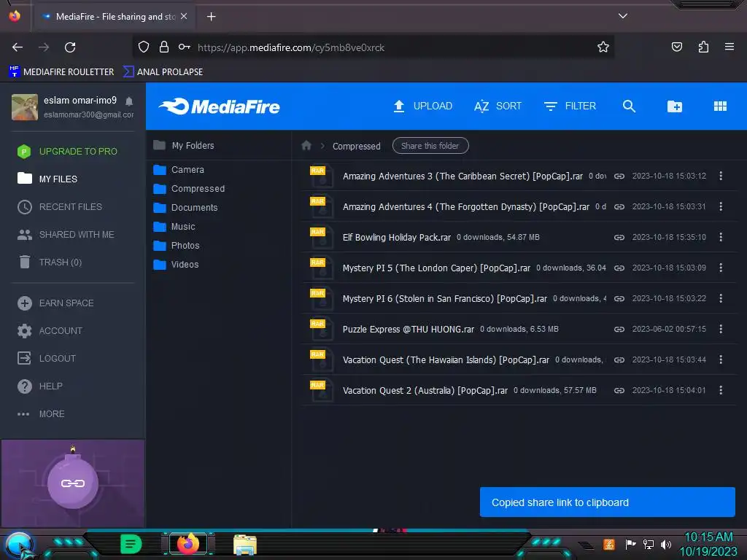
Task: Create a new folder with the folder-plus icon
Action: pyautogui.click(x=674, y=106)
